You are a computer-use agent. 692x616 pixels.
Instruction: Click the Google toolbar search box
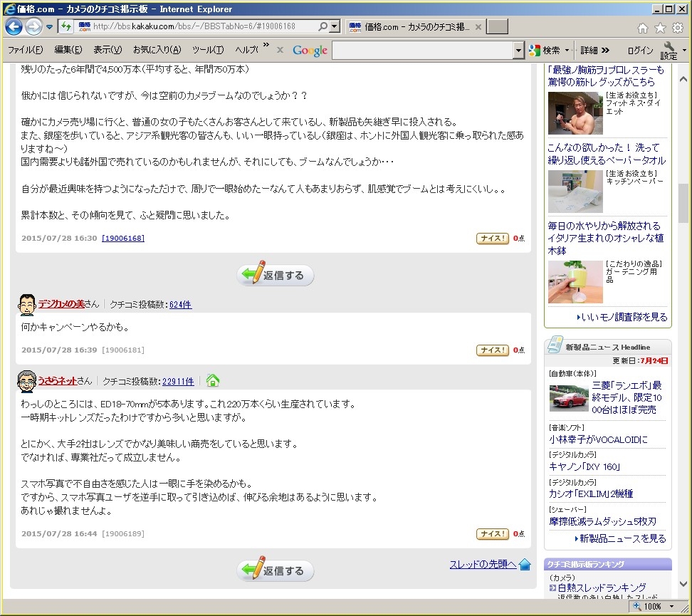tap(423, 51)
